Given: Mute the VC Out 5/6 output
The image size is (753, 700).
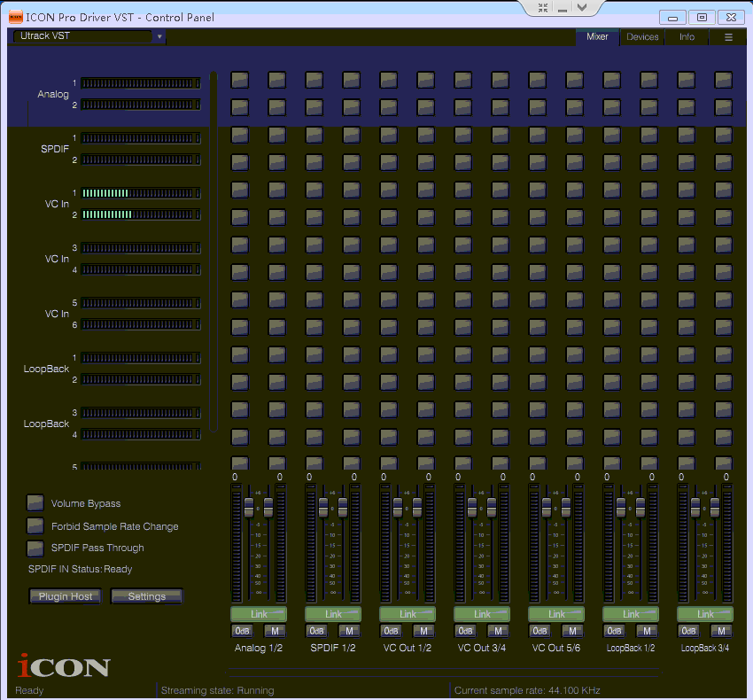Looking at the screenshot, I should [573, 631].
